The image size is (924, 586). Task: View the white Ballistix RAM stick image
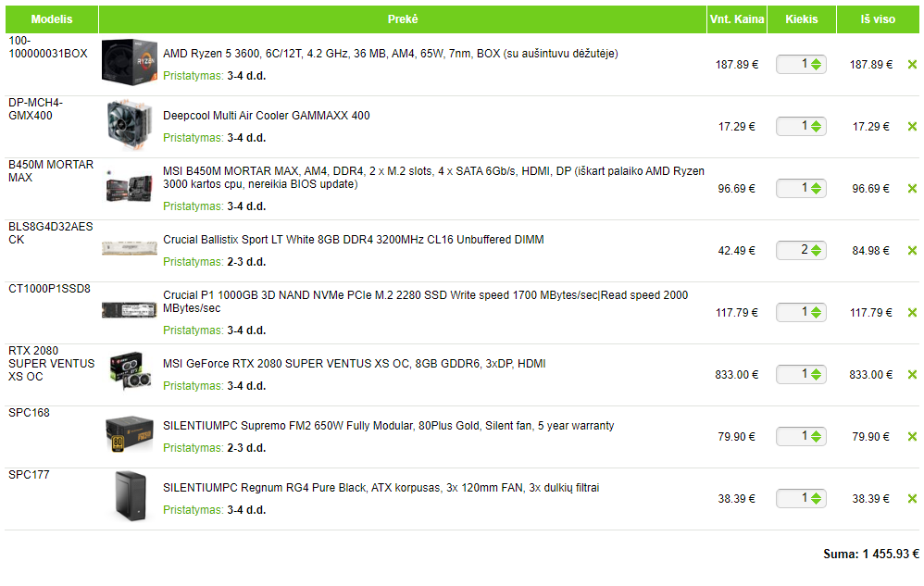130,248
